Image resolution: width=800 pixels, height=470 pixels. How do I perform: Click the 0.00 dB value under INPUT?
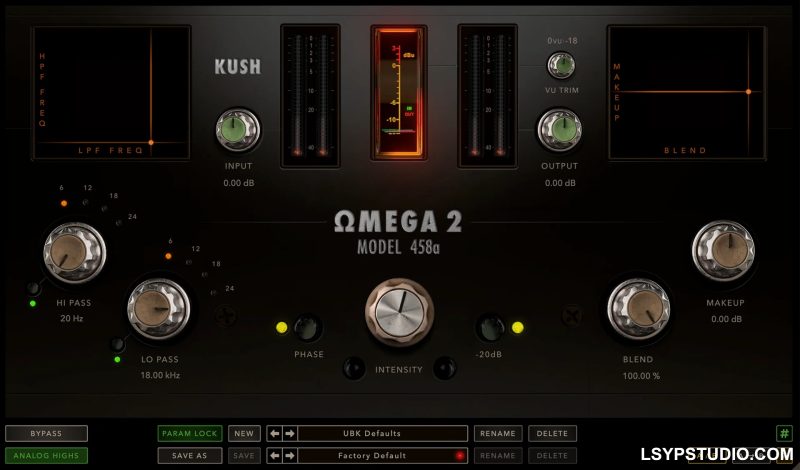click(x=238, y=183)
